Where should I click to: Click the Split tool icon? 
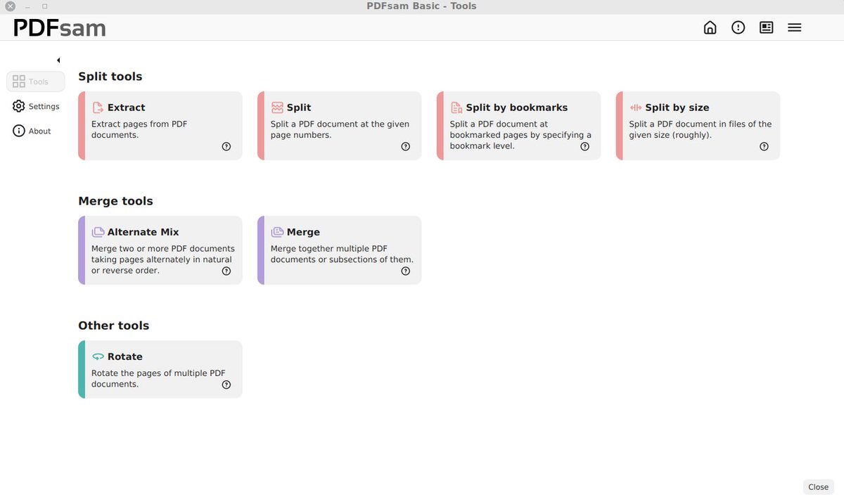pos(277,108)
